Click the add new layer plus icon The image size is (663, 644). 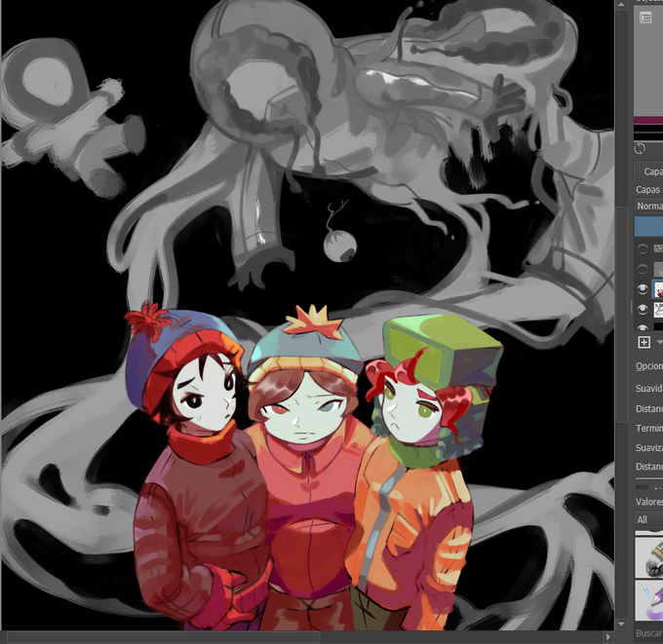pos(643,342)
